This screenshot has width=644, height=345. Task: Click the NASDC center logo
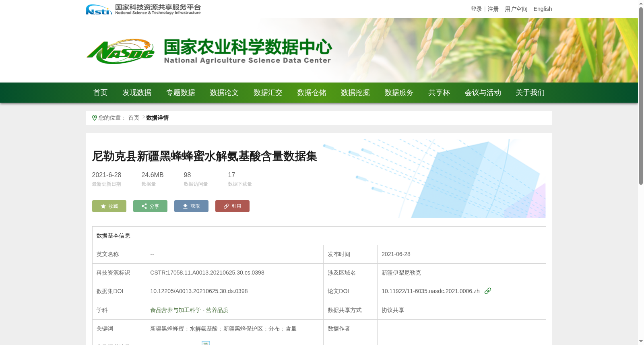pos(209,51)
